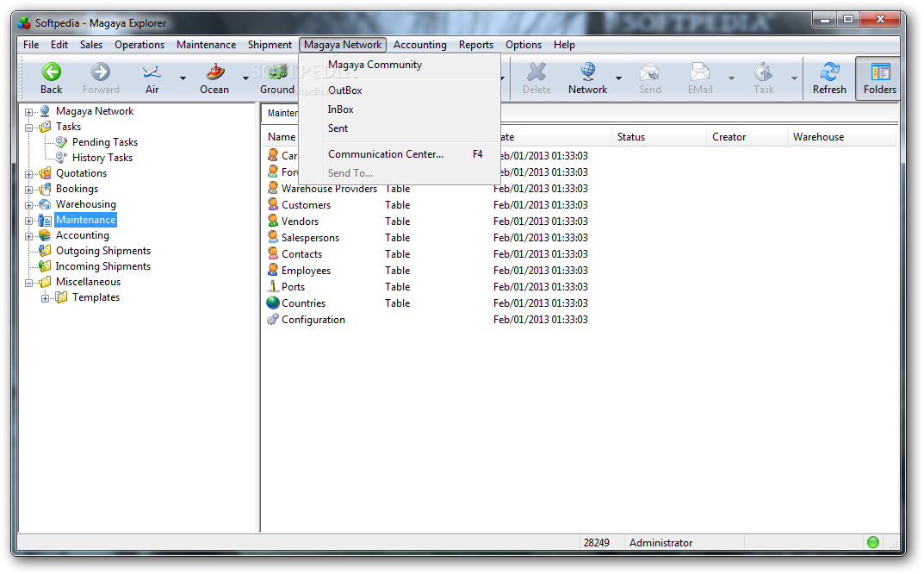Open the EMail button dropdown arrow
This screenshot has width=924, height=574.
coord(731,78)
